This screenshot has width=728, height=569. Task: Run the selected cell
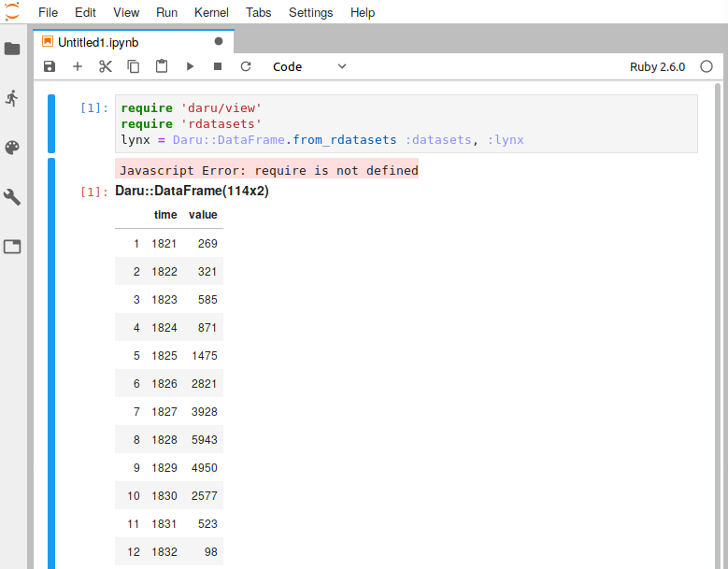(190, 66)
